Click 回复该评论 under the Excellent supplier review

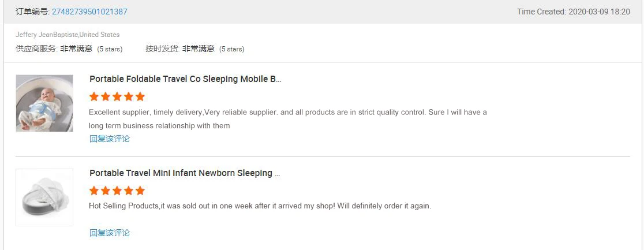tap(110, 139)
